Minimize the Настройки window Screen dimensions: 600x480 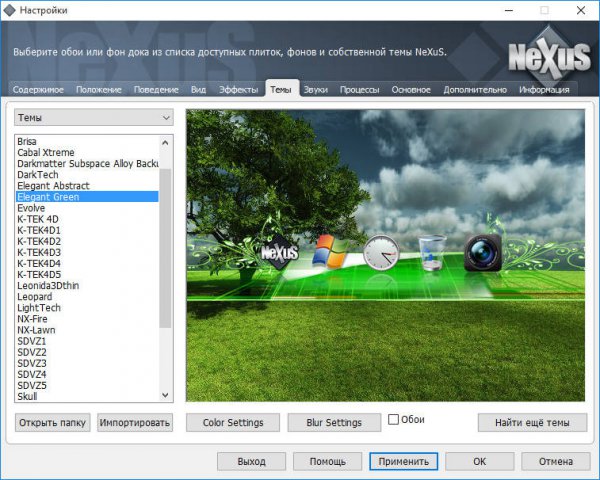point(509,10)
